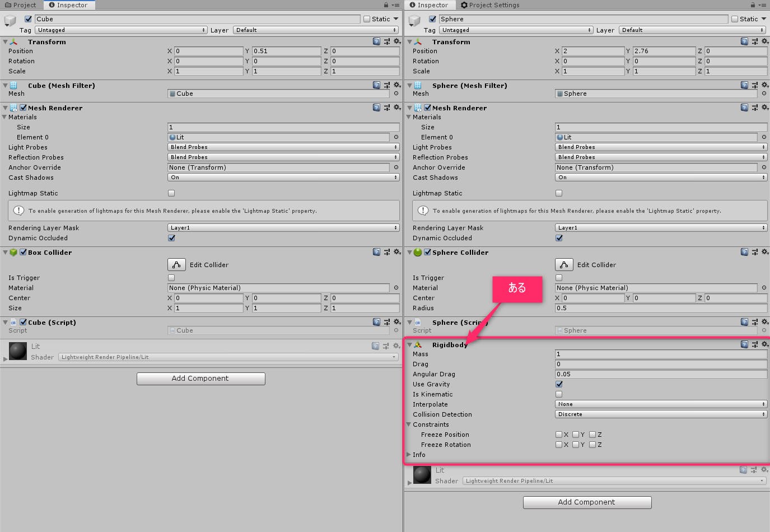Click Sphere game object icon in header
The image size is (770, 532).
414,21
